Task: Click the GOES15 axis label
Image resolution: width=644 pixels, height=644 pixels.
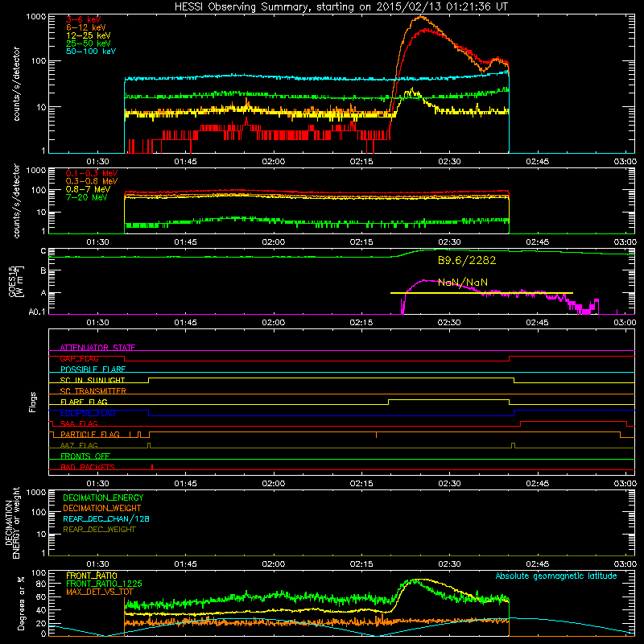Action: (x=12, y=282)
